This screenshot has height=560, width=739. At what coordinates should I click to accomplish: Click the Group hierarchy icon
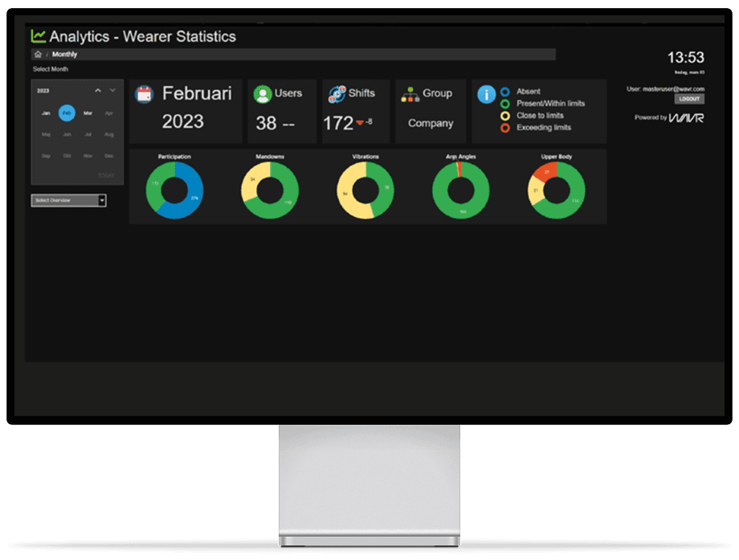(x=410, y=94)
